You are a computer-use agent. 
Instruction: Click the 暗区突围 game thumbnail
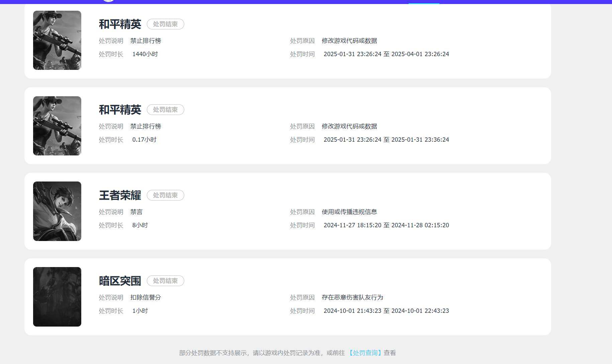coord(57,297)
